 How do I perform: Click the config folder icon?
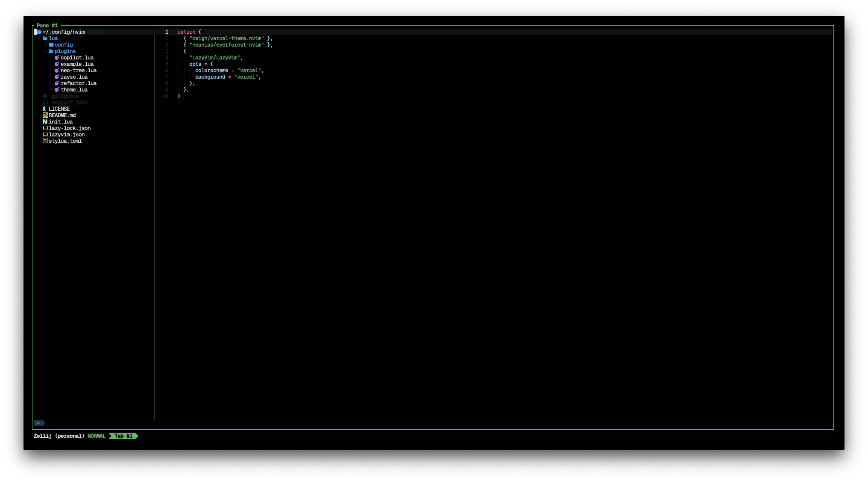pos(51,45)
